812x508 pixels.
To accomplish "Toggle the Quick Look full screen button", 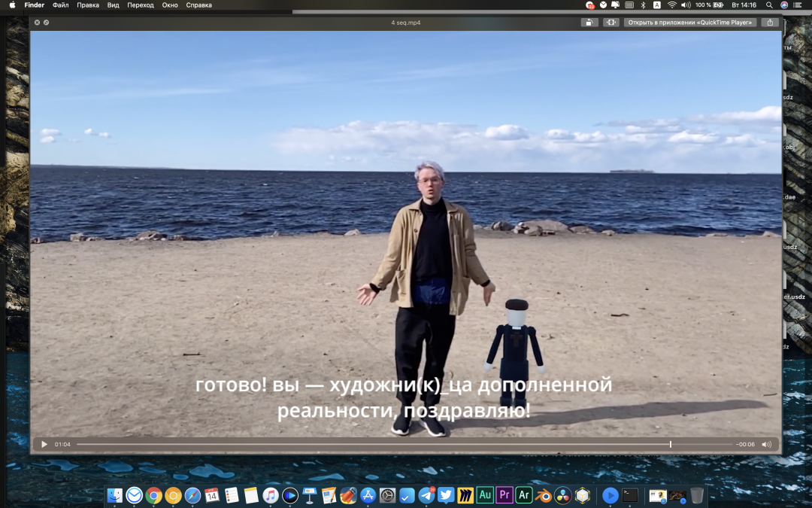I will 46,23.
